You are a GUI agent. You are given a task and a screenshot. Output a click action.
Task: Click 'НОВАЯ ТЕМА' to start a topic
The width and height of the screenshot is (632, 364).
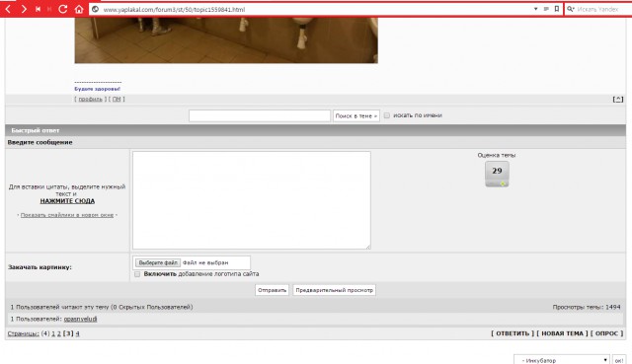click(x=562, y=333)
